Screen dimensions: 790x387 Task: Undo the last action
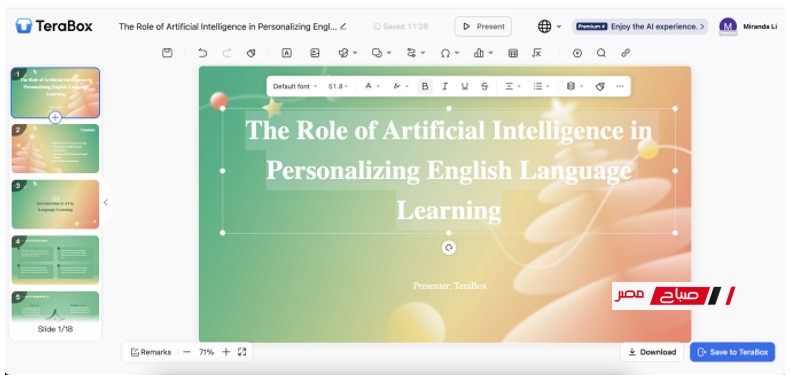(x=202, y=53)
